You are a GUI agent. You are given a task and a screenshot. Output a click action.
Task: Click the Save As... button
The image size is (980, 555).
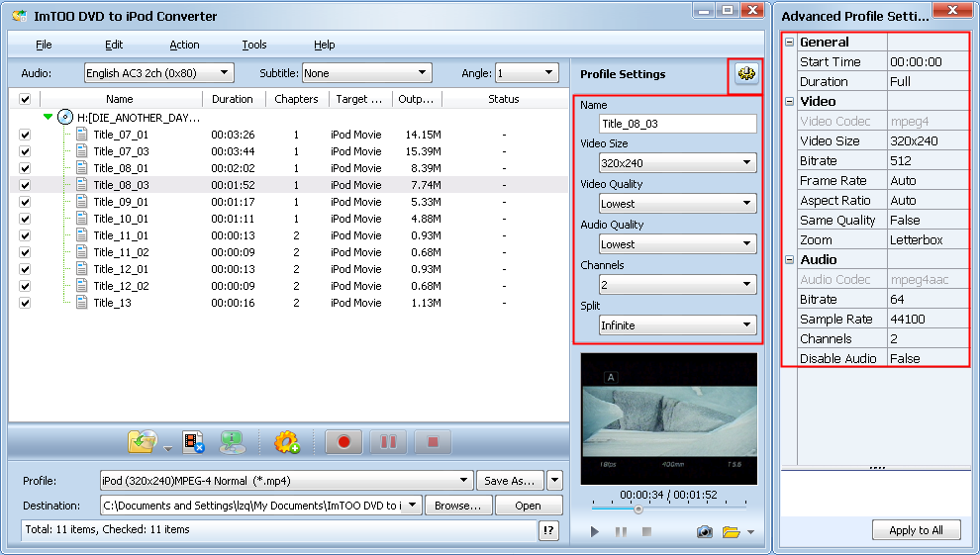click(x=510, y=481)
